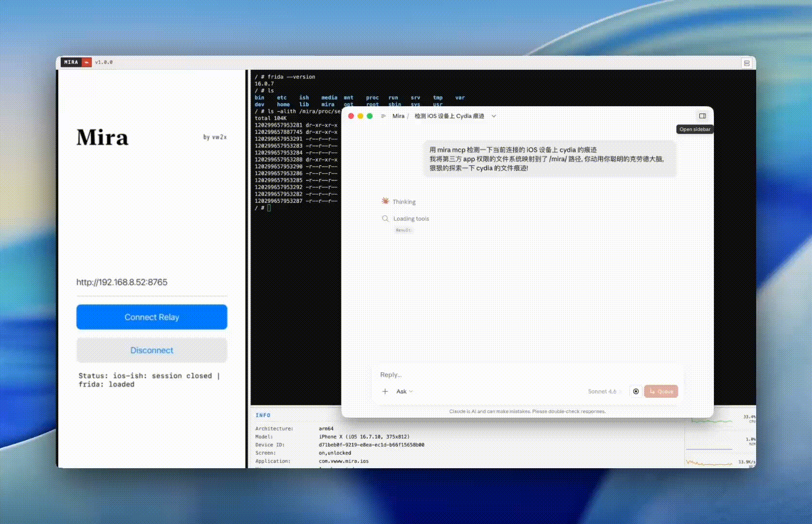
Task: Click the menu lines icon beside the Mira breadcrumb
Action: [x=383, y=116]
